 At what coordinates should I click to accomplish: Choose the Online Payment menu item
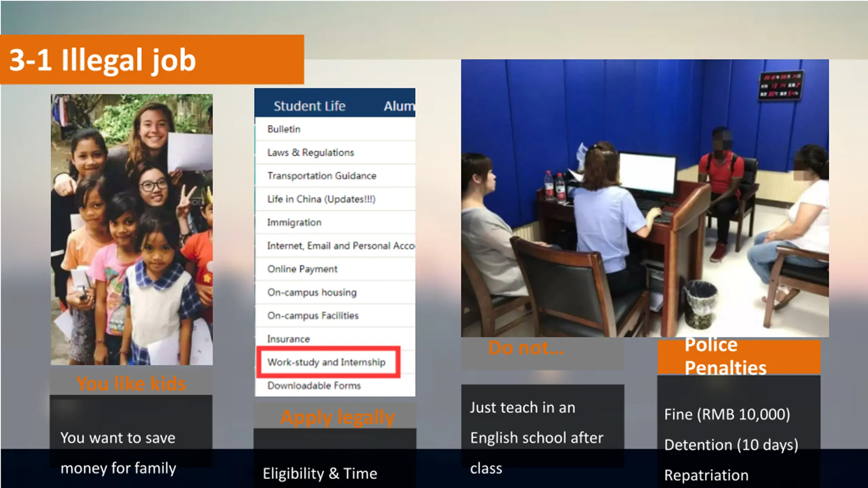pos(335,269)
